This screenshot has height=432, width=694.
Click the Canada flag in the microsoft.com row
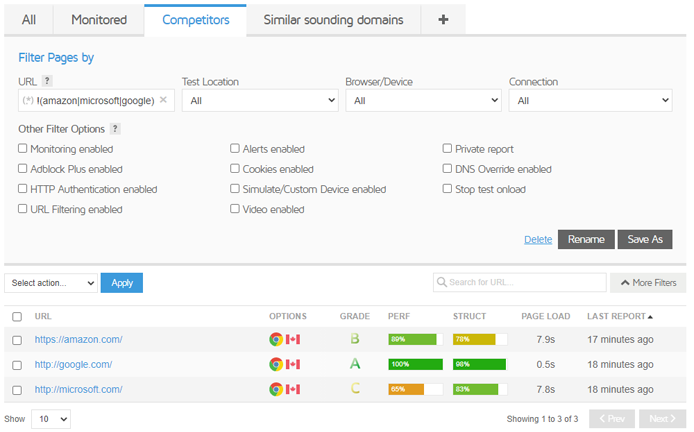pyautogui.click(x=293, y=389)
